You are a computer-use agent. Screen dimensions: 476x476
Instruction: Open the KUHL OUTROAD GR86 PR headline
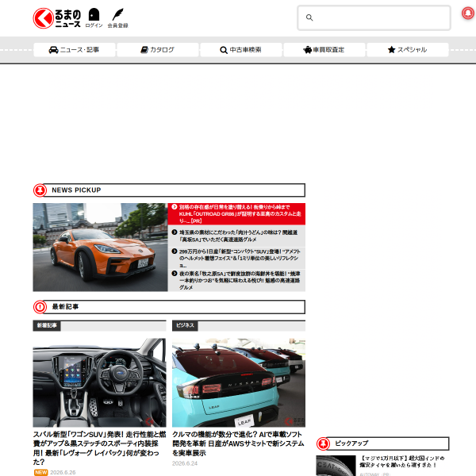(x=240, y=213)
